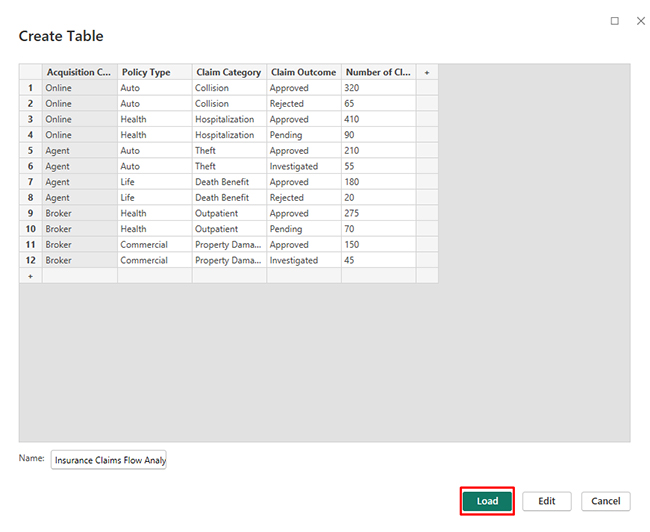Click the Load button

pyautogui.click(x=487, y=501)
